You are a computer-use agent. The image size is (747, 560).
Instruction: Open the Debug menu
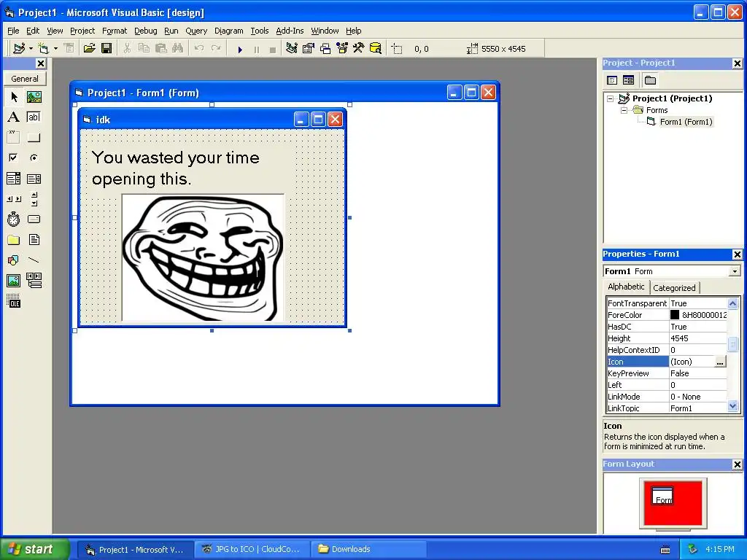[145, 31]
